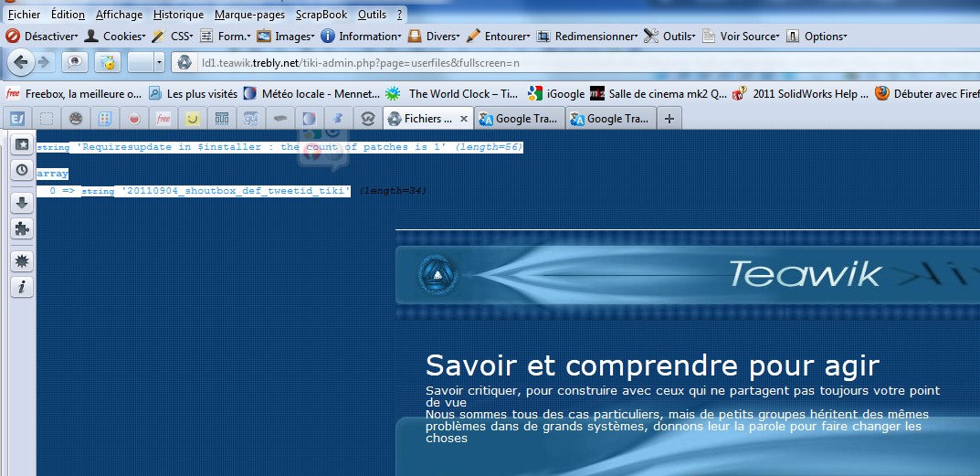Switch to the pinned yellow smiley tab
The image size is (980, 476).
tap(193, 118)
